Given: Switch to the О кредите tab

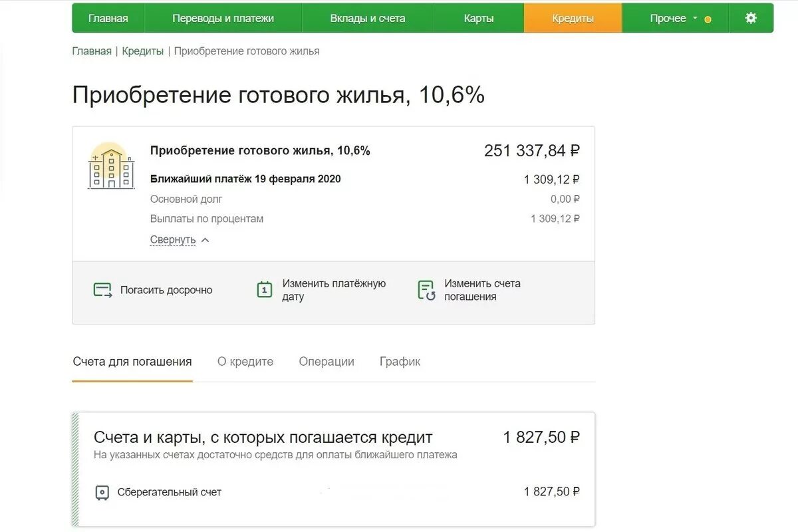Looking at the screenshot, I should 245,362.
